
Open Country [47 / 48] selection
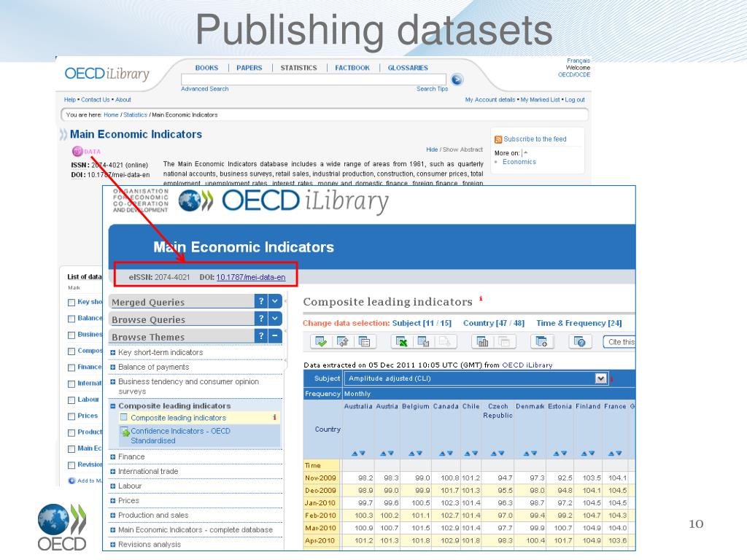pos(494,323)
